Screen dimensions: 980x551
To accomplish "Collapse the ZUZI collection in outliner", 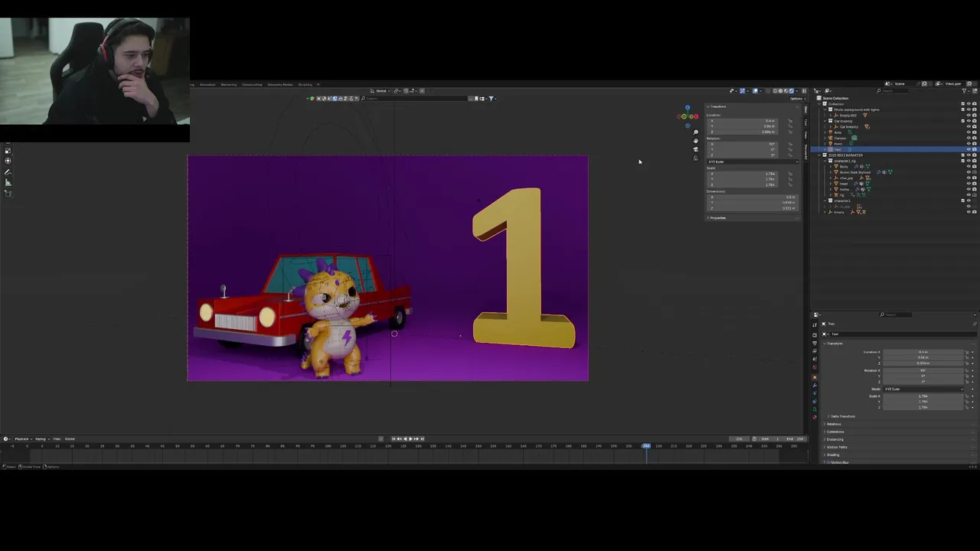I will coord(819,155).
